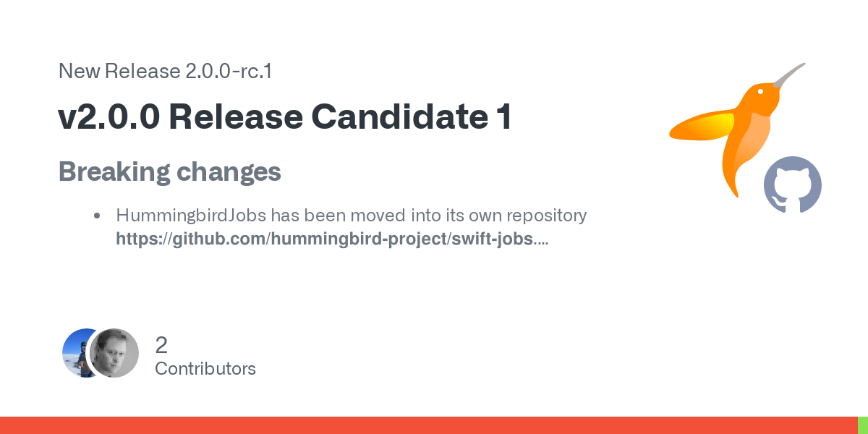This screenshot has height=434, width=868.
Task: Click the 'Contributors' label
Action: tap(205, 369)
